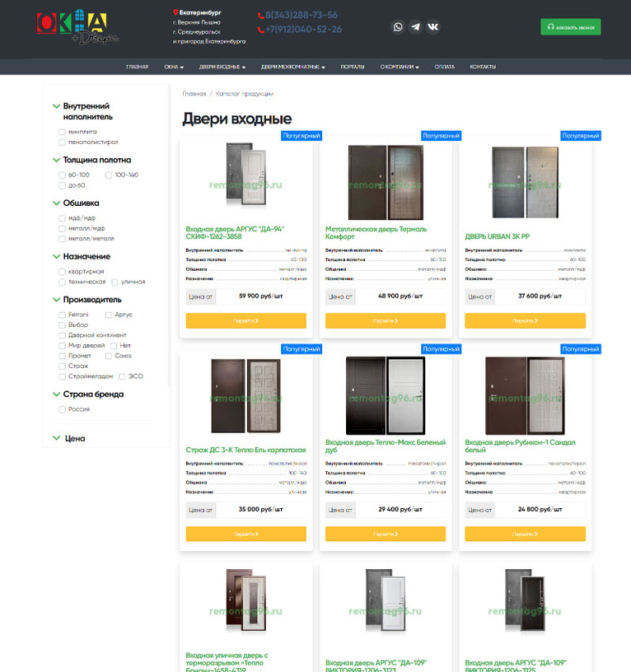Viewport: 631px width, 672px height.
Task: Tick the Ferroni manufacturer checkbox
Action: click(x=62, y=315)
